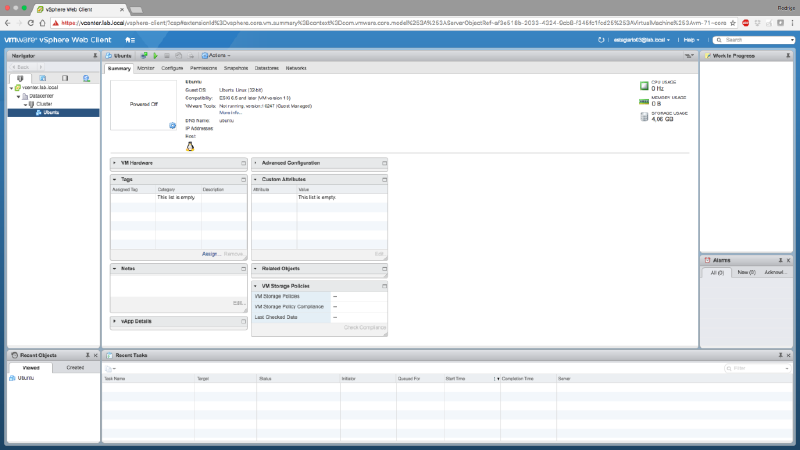Select the Created tab in Recent Objects
800x450 pixels.
75,367
